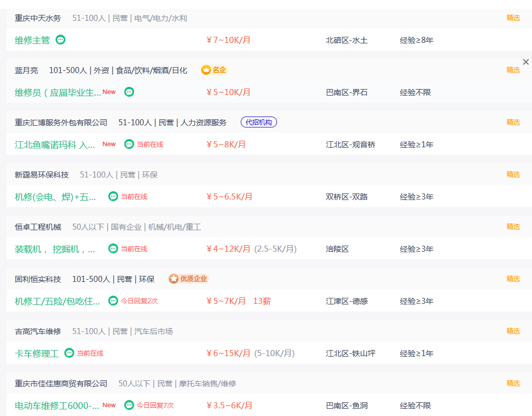Click location 江北区-观音桥
This screenshot has height=416, width=532.
(x=351, y=145)
